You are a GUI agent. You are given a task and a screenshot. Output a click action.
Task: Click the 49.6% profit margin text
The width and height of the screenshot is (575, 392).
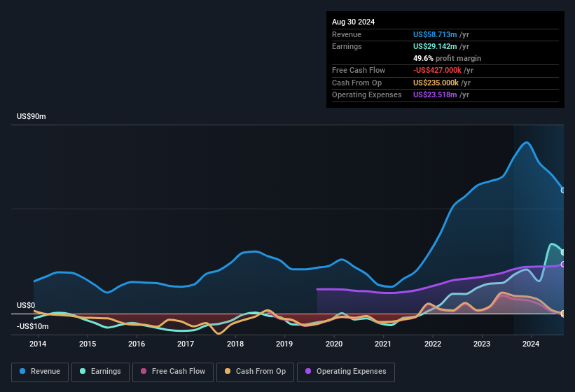point(447,58)
